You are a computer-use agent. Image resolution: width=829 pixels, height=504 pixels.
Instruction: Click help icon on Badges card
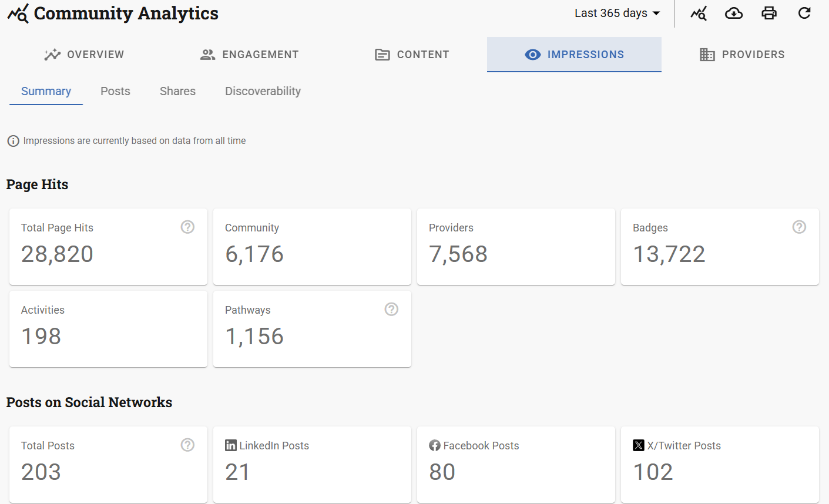pyautogui.click(x=799, y=227)
